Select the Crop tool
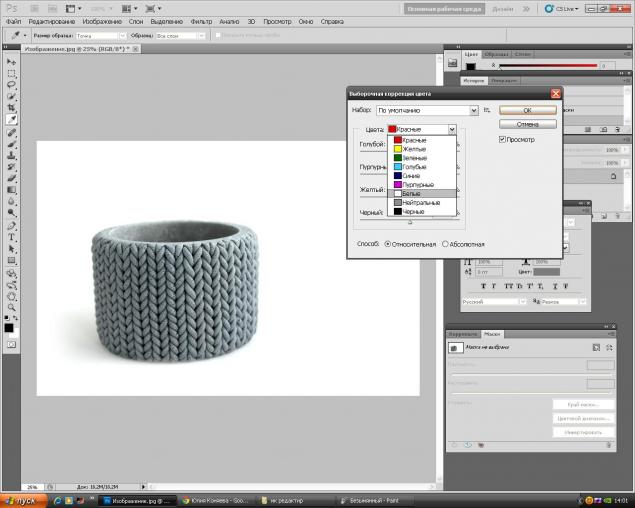 coord(11,108)
